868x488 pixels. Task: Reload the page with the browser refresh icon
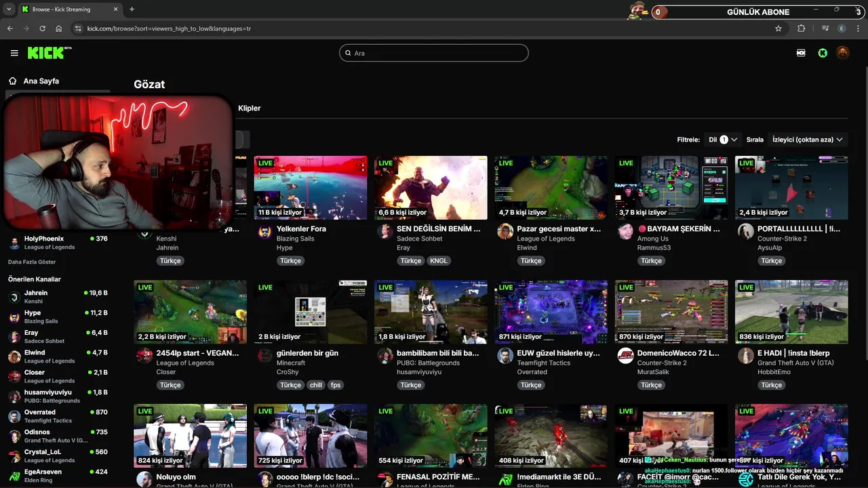(x=43, y=28)
